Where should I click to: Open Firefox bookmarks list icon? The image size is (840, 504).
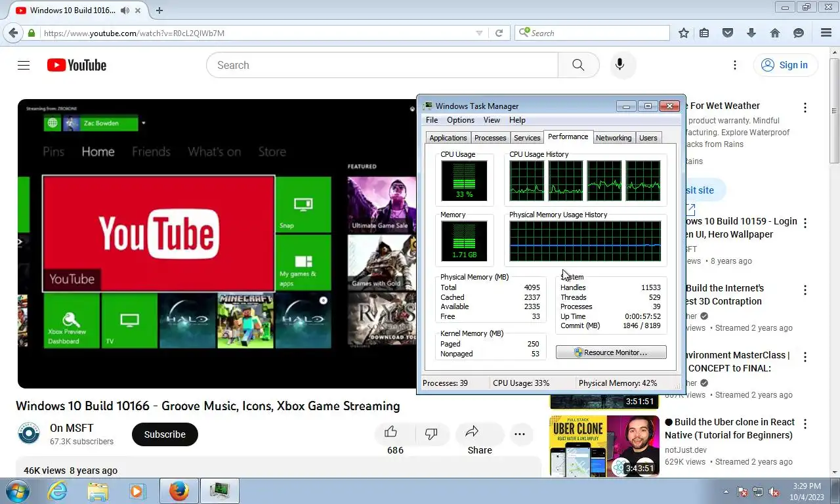[x=704, y=33]
